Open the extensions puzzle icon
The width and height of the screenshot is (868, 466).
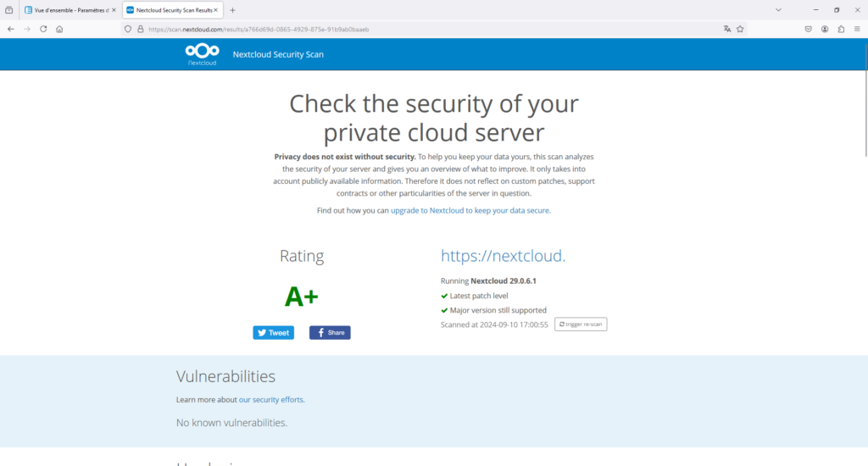click(x=841, y=30)
